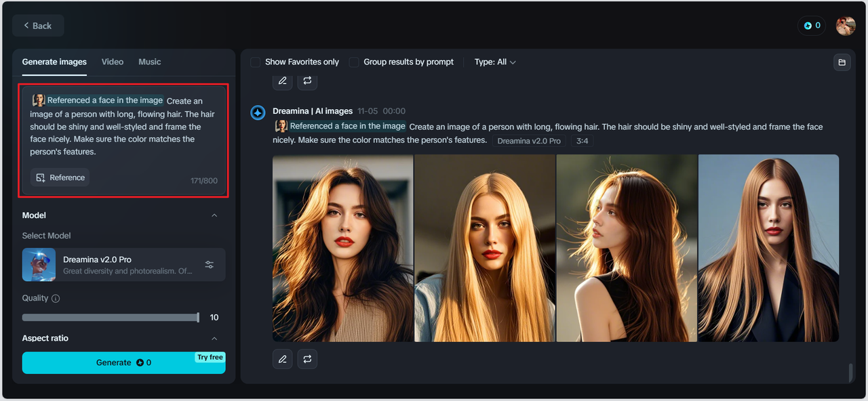Click the Quality info icon
Image resolution: width=868 pixels, height=401 pixels.
click(56, 299)
